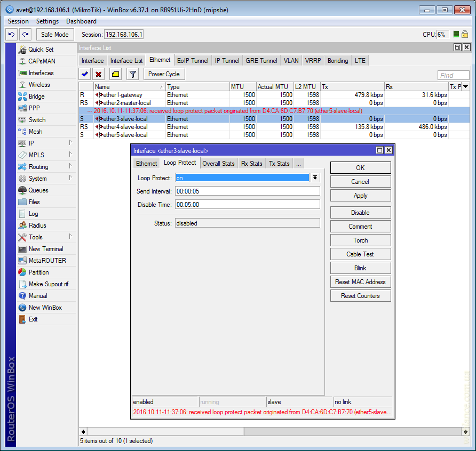Click OK in interface dialog
This screenshot has width=476, height=451.
click(360, 168)
